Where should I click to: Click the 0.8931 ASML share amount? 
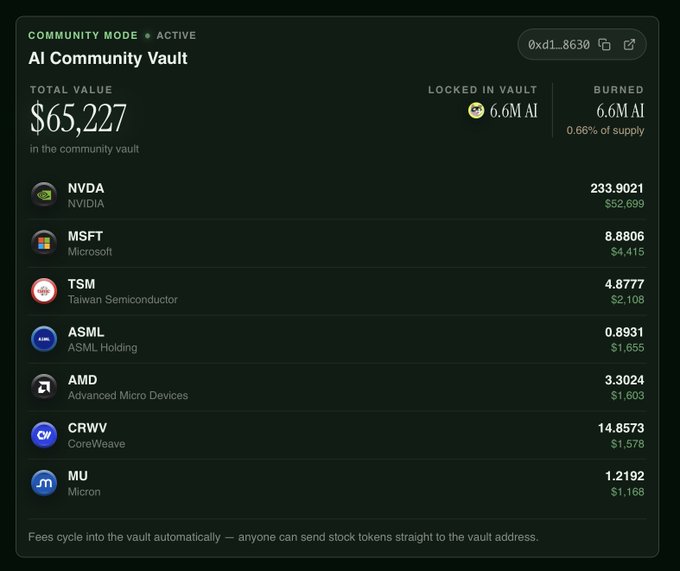tap(624, 332)
